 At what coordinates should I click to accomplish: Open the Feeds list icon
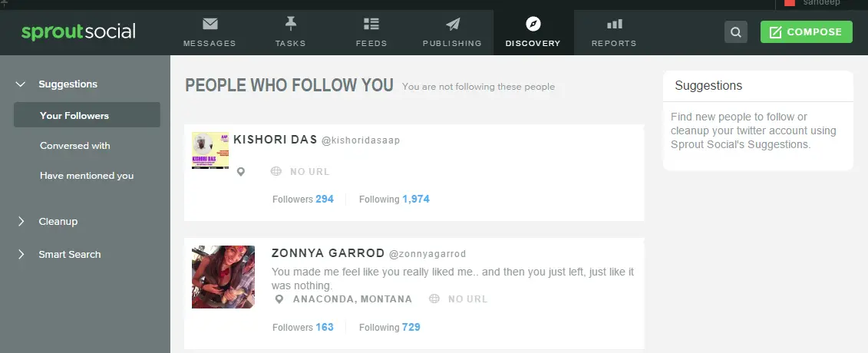pos(371,24)
